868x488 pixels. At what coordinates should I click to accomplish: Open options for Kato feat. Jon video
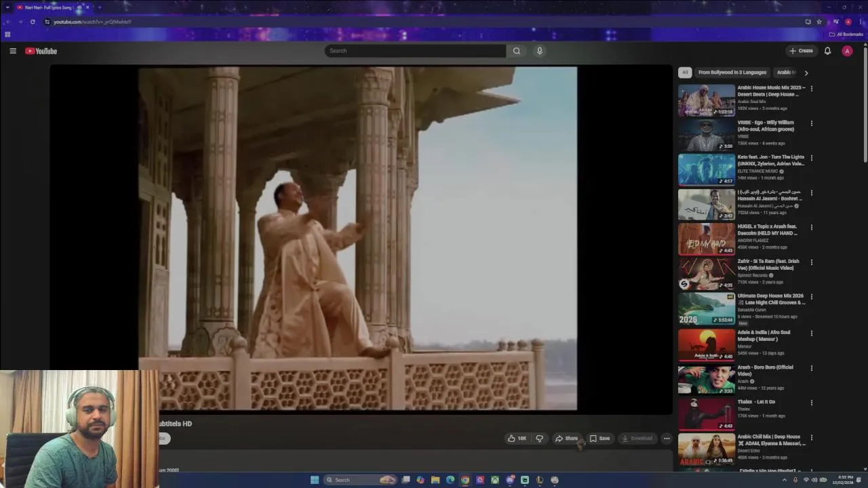coord(811,158)
